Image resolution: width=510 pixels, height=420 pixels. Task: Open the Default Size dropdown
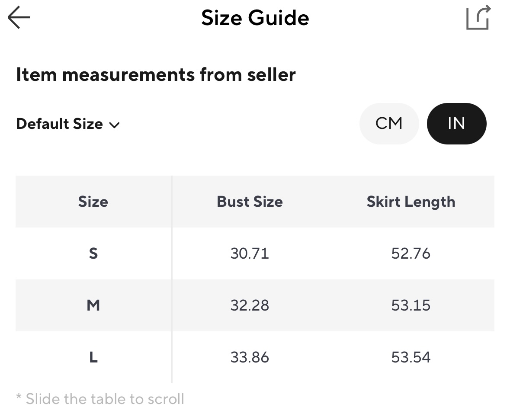[x=60, y=124]
